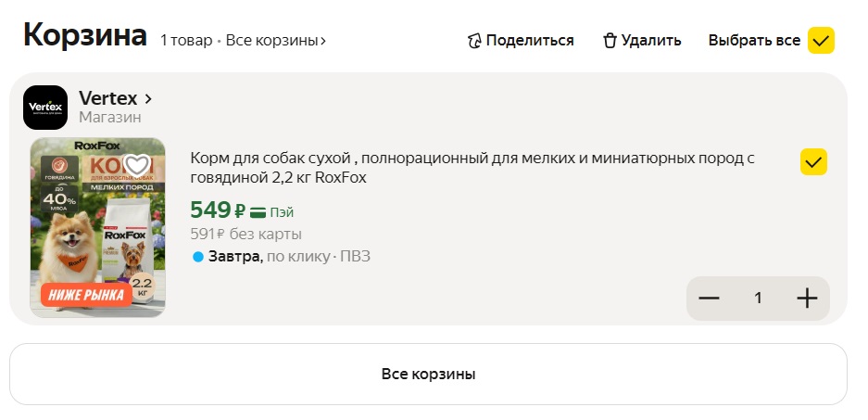Click the green Pay card icon
The height and width of the screenshot is (420, 868).
pyautogui.click(x=258, y=212)
